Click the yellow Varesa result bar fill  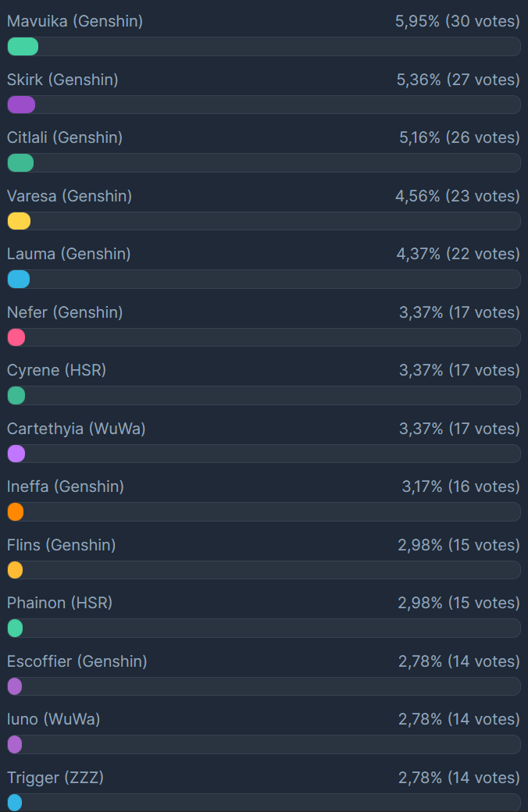[x=19, y=221]
